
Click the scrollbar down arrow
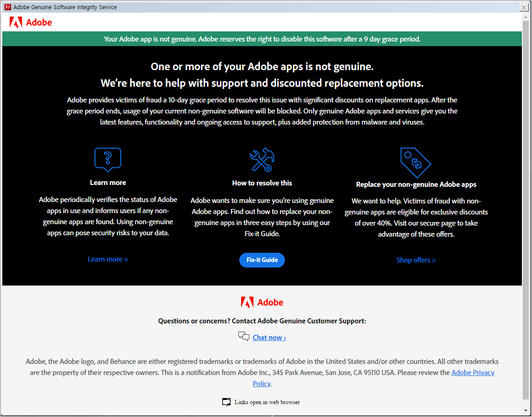526,411
